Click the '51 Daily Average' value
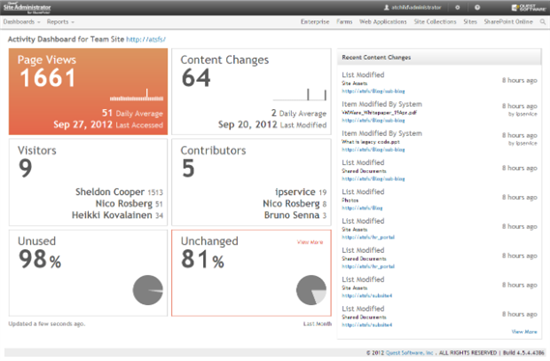 tap(132, 113)
